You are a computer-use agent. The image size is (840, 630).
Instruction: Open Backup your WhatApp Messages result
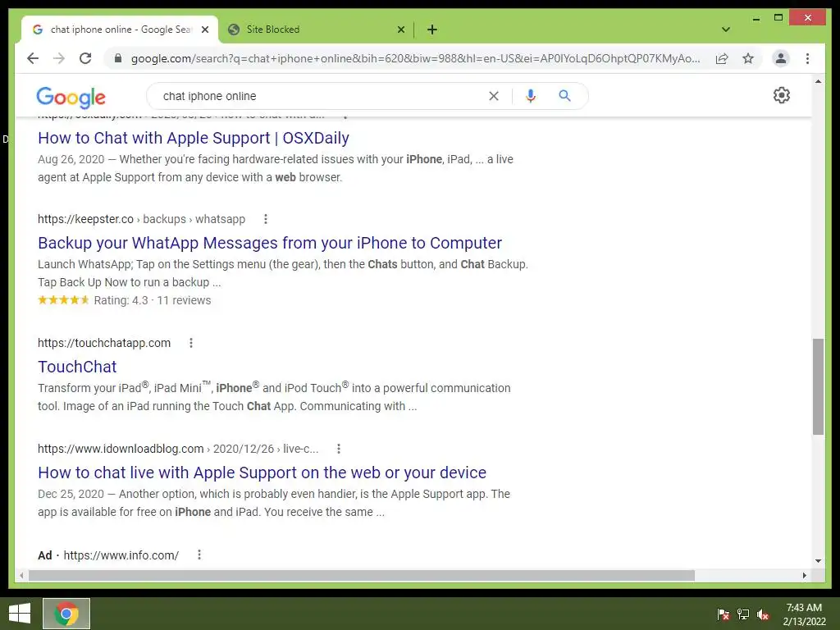pyautogui.click(x=270, y=243)
